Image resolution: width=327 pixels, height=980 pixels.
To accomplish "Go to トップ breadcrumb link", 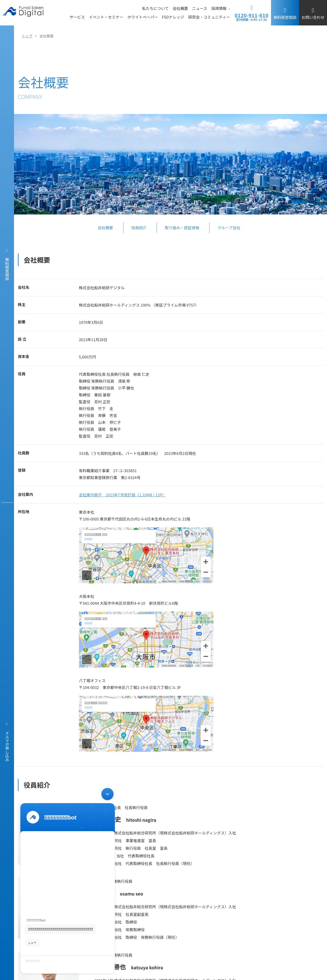I will [x=27, y=36].
